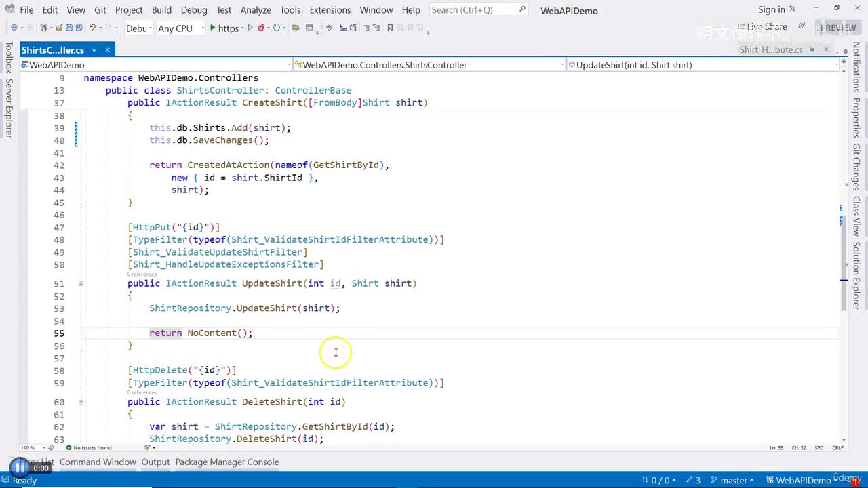Open the File menu
Image resolution: width=868 pixels, height=488 pixels.
point(26,9)
